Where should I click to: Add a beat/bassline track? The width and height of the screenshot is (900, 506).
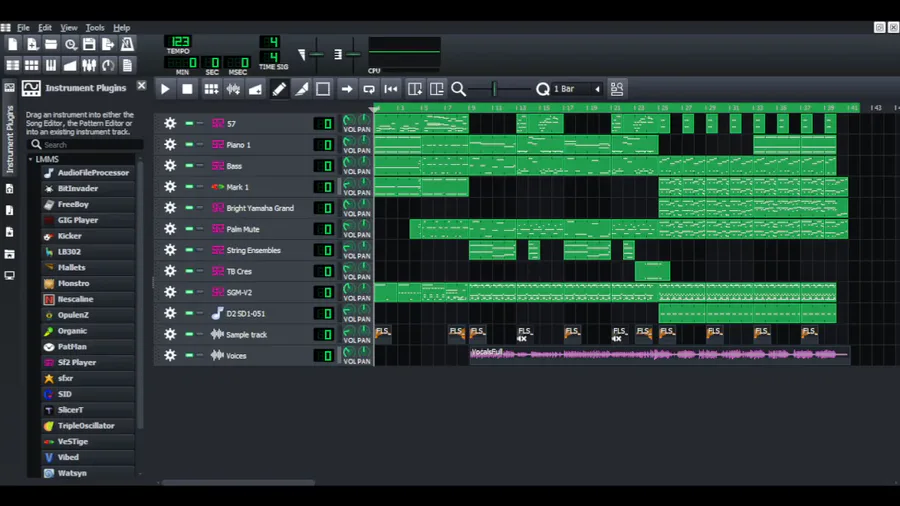pos(211,89)
